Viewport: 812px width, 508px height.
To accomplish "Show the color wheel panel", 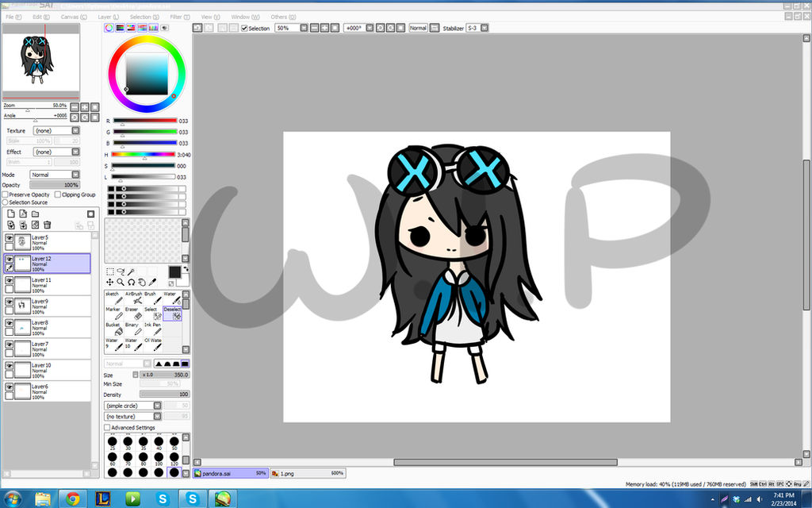I will (109, 28).
